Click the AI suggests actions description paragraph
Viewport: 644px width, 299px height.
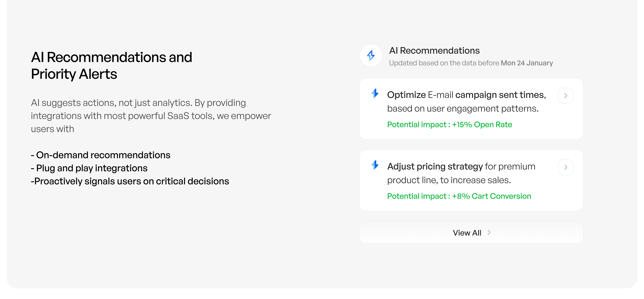151,116
